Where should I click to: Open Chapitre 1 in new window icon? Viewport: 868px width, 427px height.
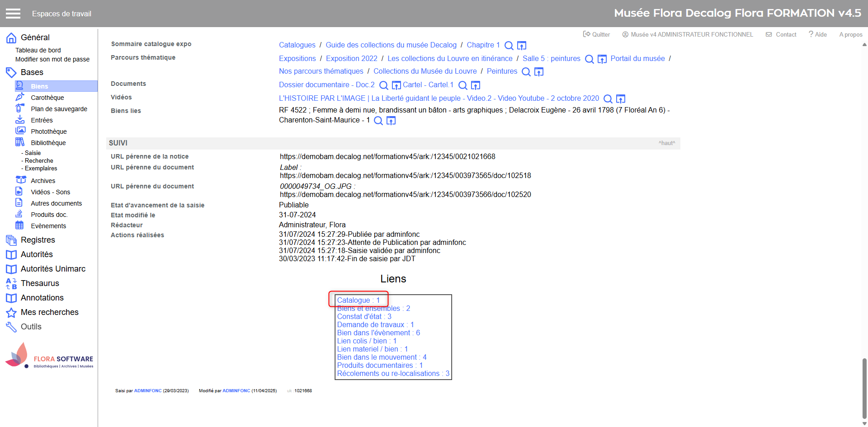point(522,46)
